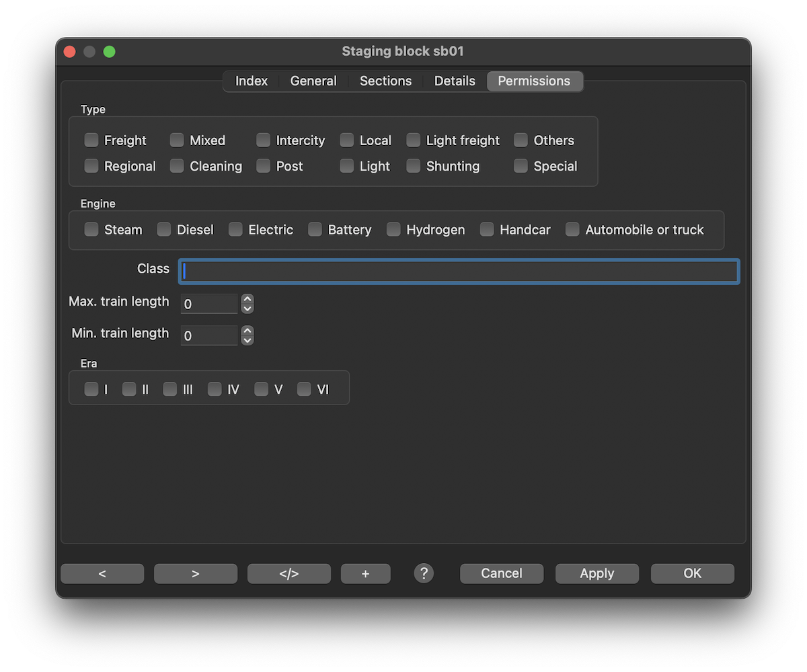Go to next block with > button
This screenshot has width=807, height=672.
coord(196,573)
